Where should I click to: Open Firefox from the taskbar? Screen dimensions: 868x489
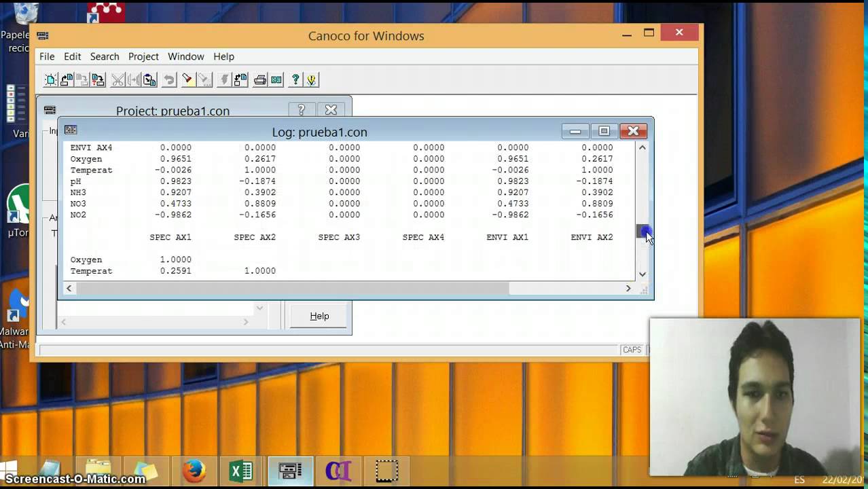194,471
